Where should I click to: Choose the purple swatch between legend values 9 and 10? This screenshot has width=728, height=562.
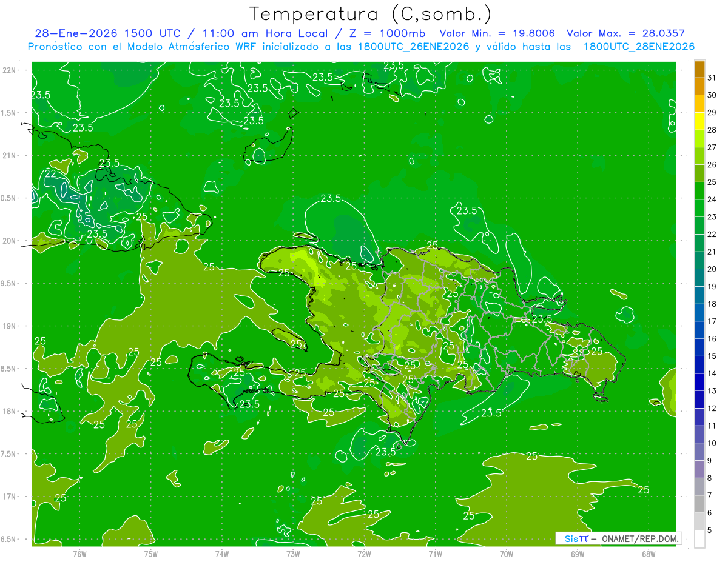699,452
